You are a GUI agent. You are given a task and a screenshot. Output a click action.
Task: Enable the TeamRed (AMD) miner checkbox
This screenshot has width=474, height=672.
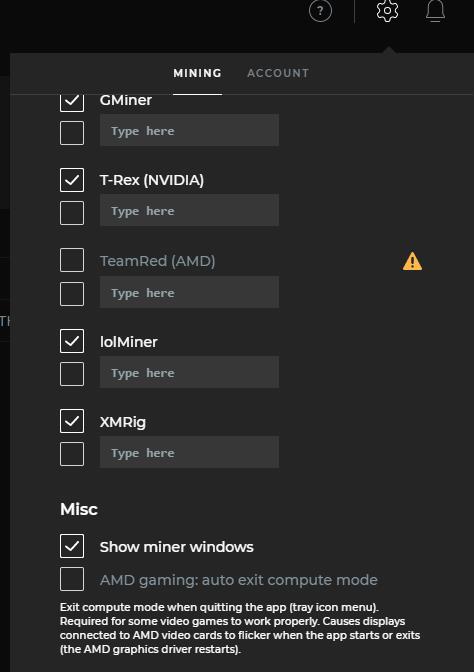tap(72, 260)
